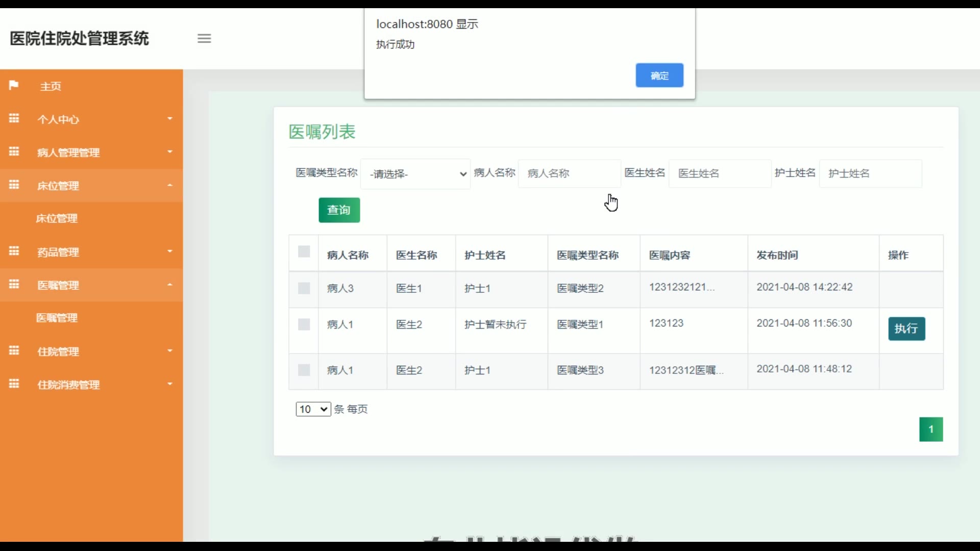Image resolution: width=980 pixels, height=551 pixels.
Task: Open the 医嘱类型名称 请选择 dropdown
Action: [x=415, y=174]
